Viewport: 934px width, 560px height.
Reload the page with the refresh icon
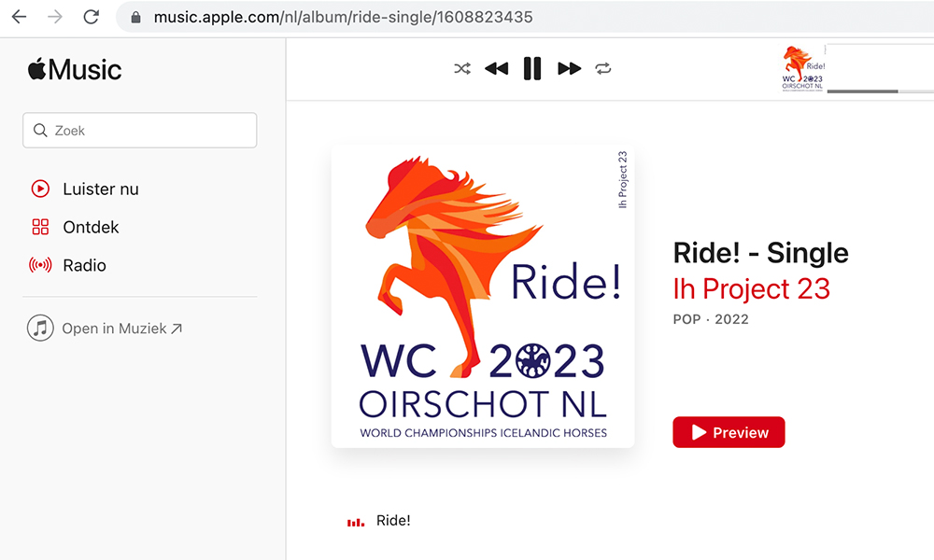click(x=92, y=17)
